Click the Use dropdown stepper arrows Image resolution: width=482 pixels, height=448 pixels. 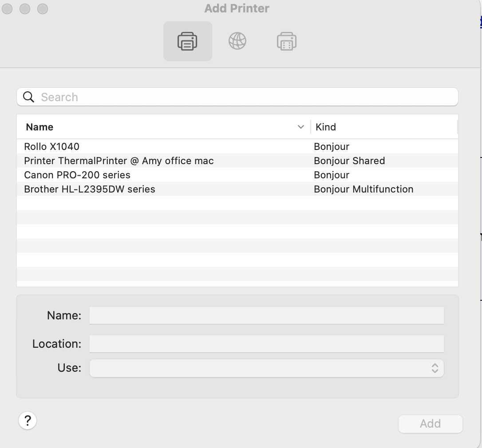435,368
